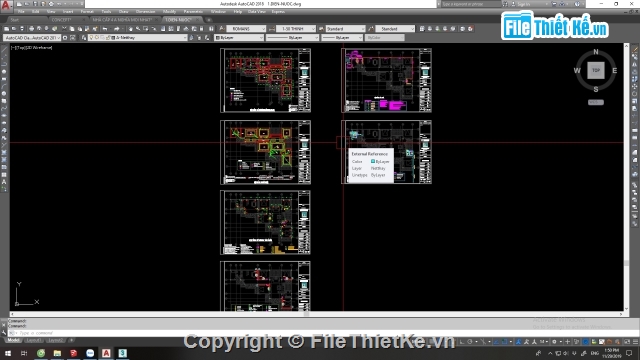Open the Format menu
The image size is (640, 360).
pyautogui.click(x=87, y=12)
